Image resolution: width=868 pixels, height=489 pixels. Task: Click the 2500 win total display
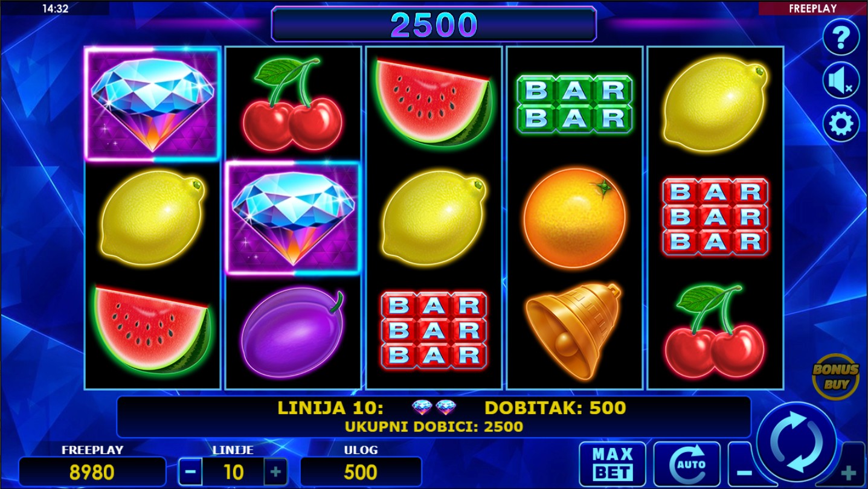(434, 24)
